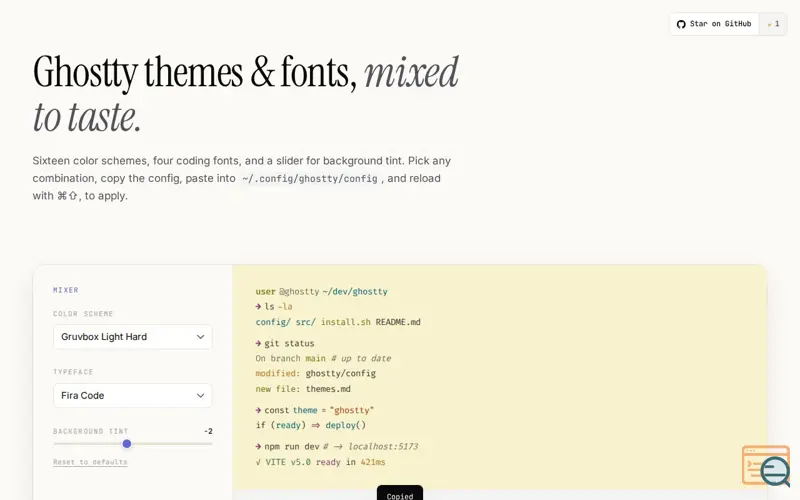Click the 'git status' command line in preview

tap(285, 343)
